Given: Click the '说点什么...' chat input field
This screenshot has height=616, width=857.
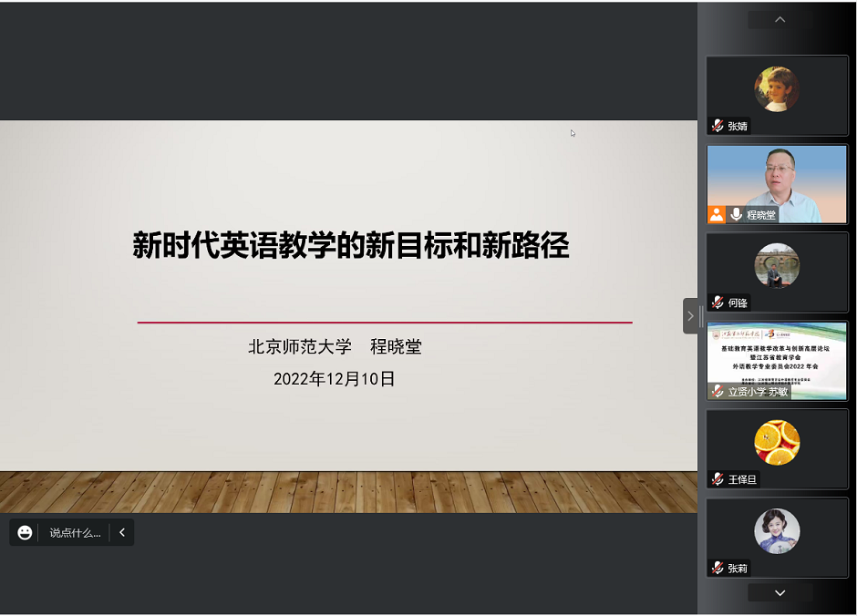Looking at the screenshot, I should [x=75, y=533].
